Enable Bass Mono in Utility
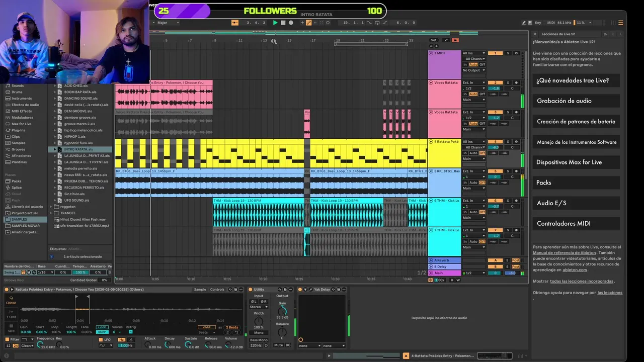The height and width of the screenshot is (362, 644). (x=259, y=340)
